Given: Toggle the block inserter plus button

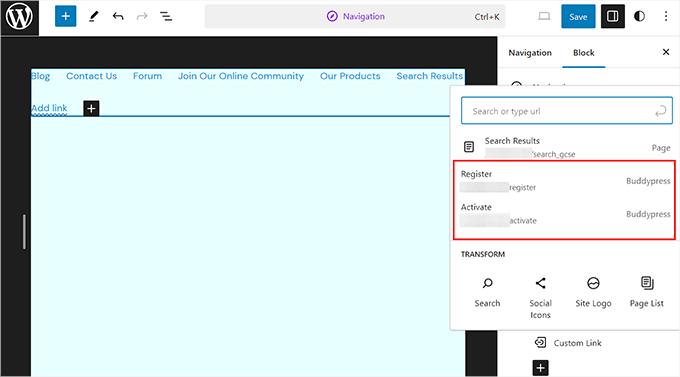Looking at the screenshot, I should (65, 16).
